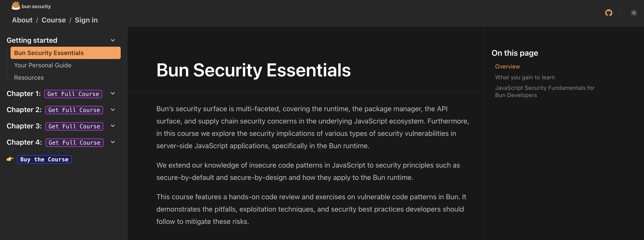The height and width of the screenshot is (240, 644).
Task: Jump to What you gain to learn
Action: pos(525,77)
